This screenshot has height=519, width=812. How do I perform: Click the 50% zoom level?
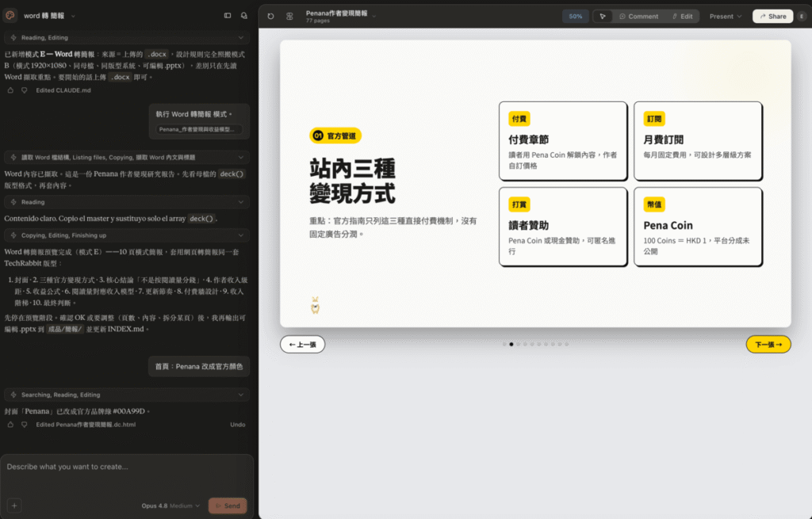(x=576, y=17)
